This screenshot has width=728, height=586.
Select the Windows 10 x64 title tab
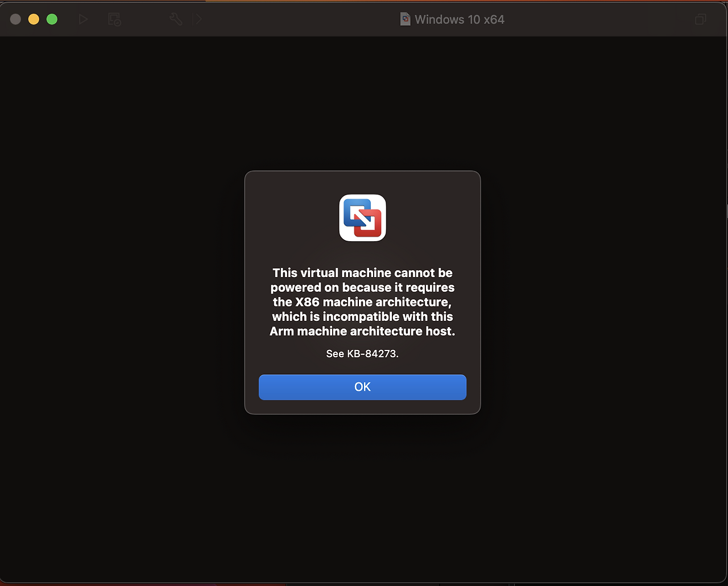[x=452, y=19]
